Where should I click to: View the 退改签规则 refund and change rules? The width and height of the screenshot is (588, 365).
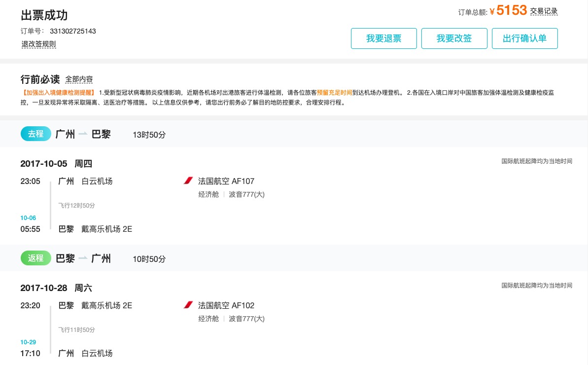click(x=38, y=44)
